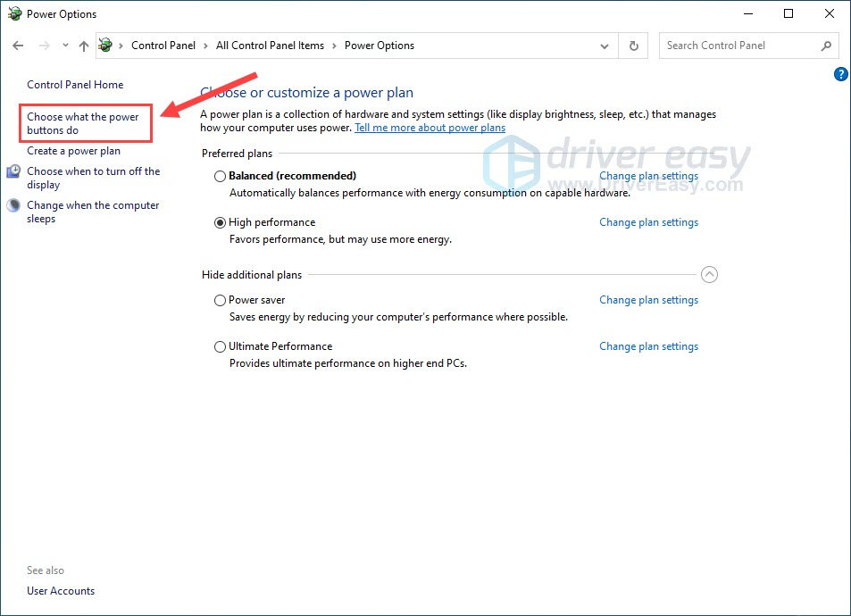Image resolution: width=851 pixels, height=616 pixels.
Task: Open 'Tell me about power plans' link
Action: coord(430,127)
